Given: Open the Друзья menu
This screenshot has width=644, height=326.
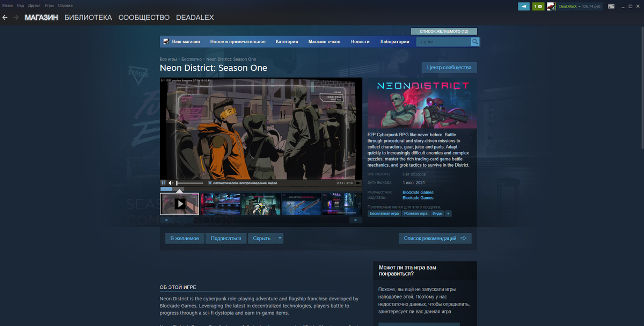Looking at the screenshot, I should [x=34, y=5].
